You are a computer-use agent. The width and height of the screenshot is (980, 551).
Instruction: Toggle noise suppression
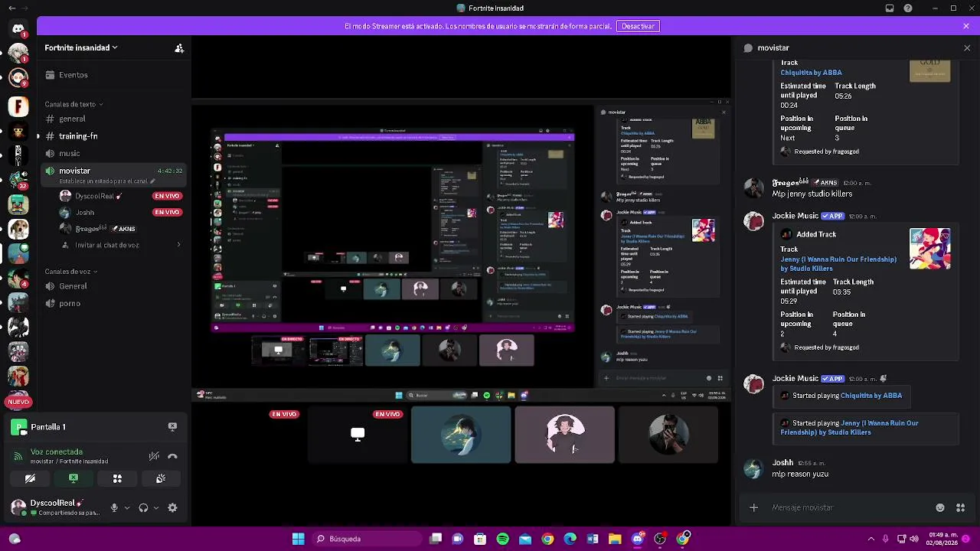pyautogui.click(x=154, y=456)
